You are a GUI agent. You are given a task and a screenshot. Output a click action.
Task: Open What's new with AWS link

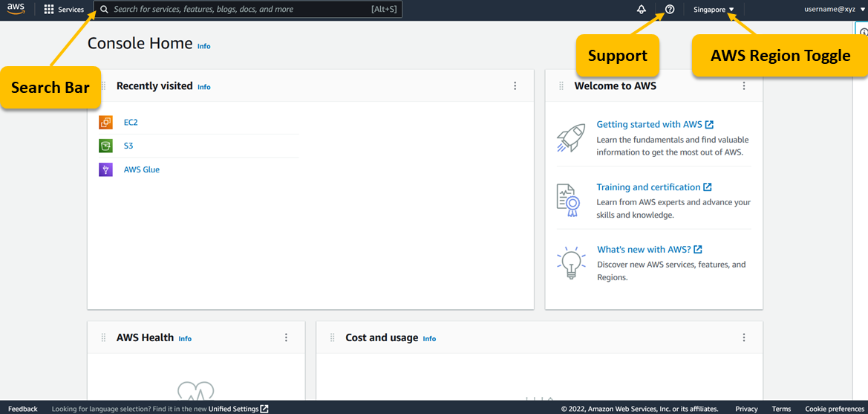[650, 250]
